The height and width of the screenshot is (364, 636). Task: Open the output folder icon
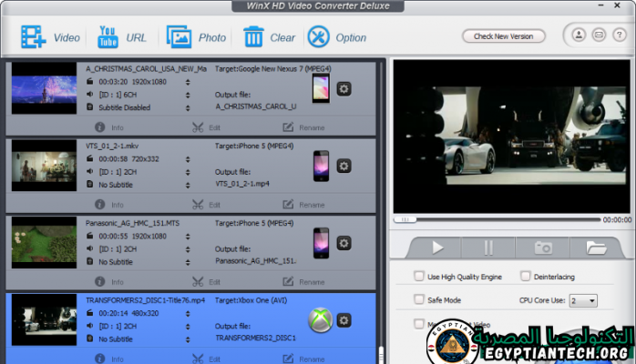point(596,248)
